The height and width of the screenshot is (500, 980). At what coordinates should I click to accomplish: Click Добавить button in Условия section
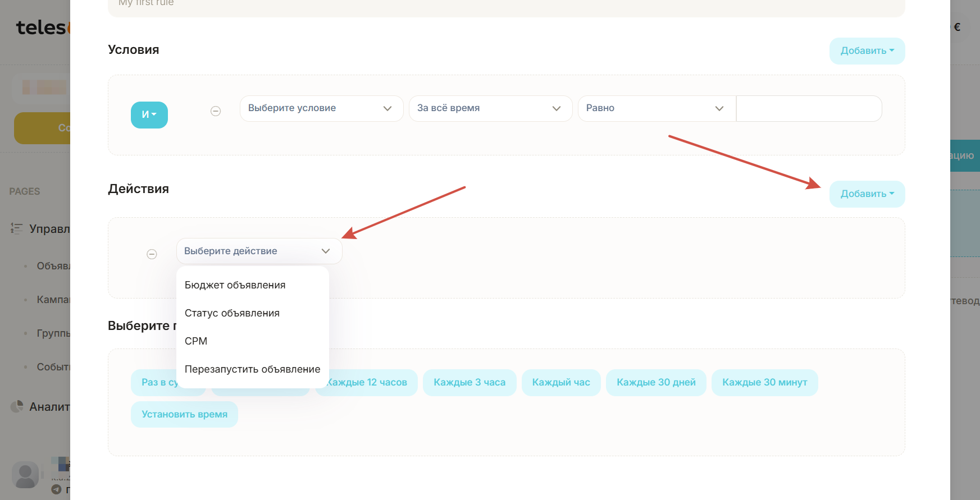867,51
